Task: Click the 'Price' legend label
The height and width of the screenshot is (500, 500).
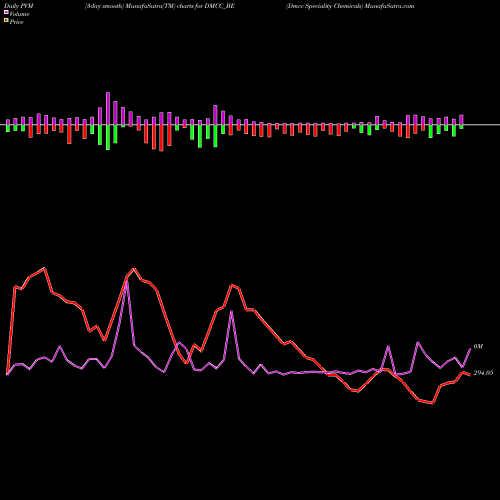Action: click(16, 22)
